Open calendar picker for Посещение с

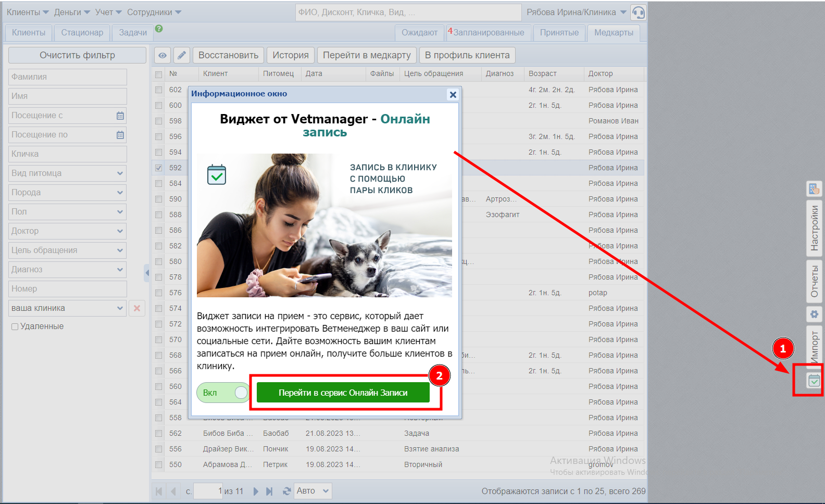coord(120,116)
